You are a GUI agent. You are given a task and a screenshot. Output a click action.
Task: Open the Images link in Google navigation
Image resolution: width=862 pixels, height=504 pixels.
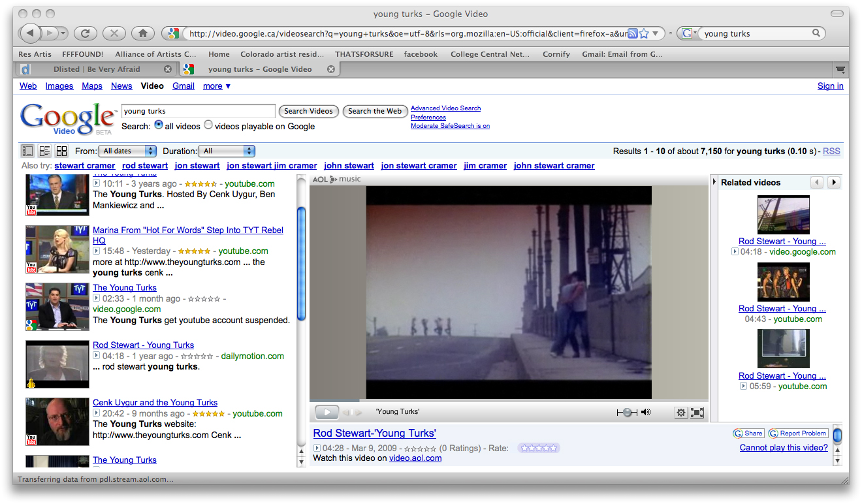tap(59, 86)
